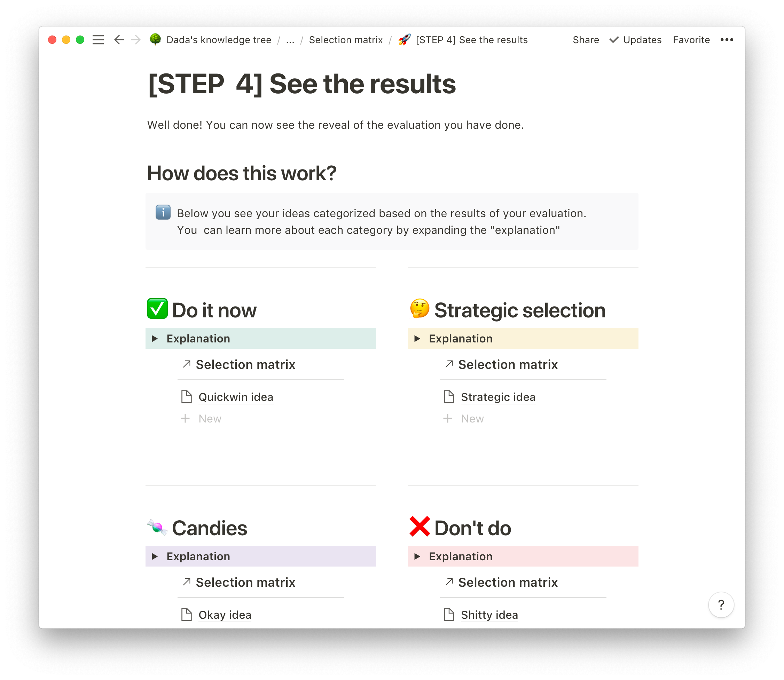Click the Share button

586,40
